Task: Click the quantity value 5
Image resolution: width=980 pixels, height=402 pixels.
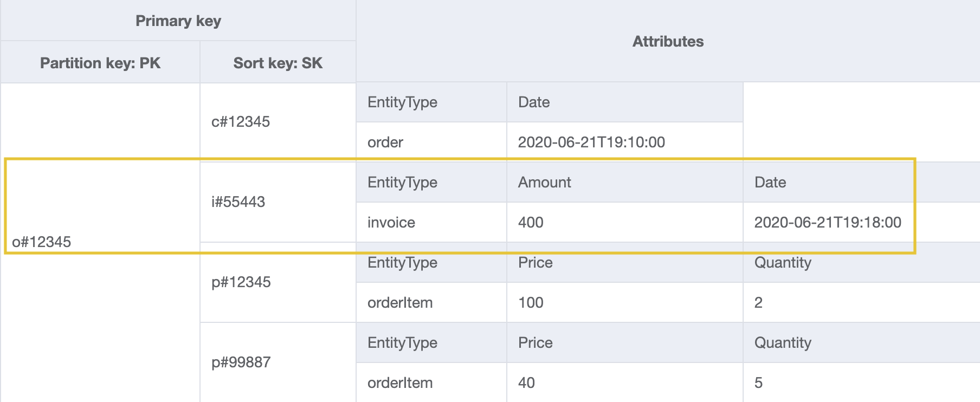Action: coord(758,382)
